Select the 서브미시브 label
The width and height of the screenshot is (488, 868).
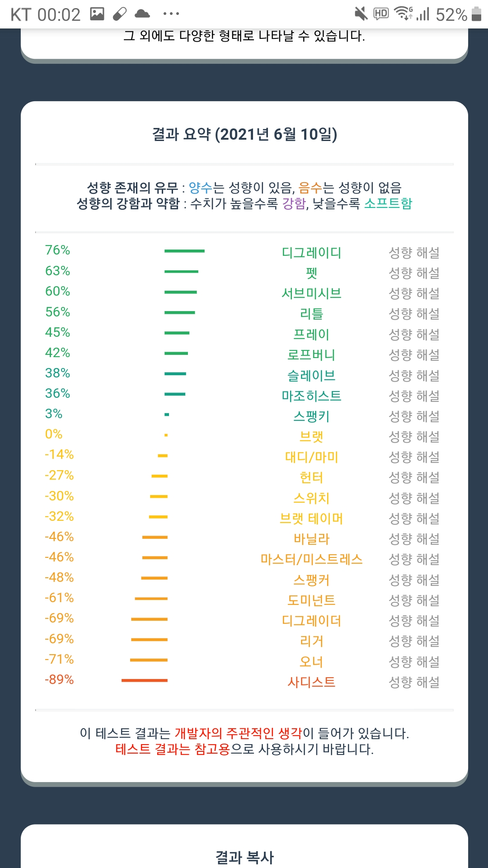pos(311,293)
